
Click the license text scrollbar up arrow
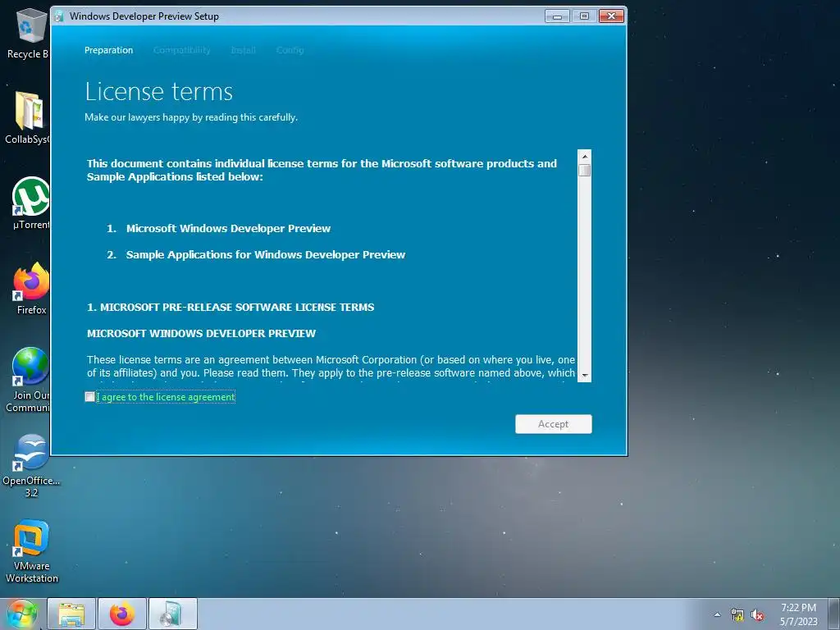point(584,157)
